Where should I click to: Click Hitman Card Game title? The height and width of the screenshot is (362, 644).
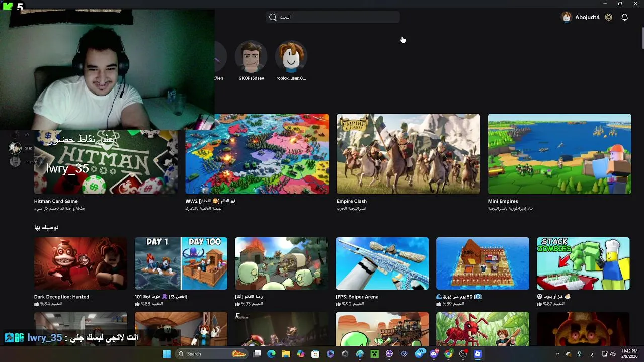coord(56,201)
